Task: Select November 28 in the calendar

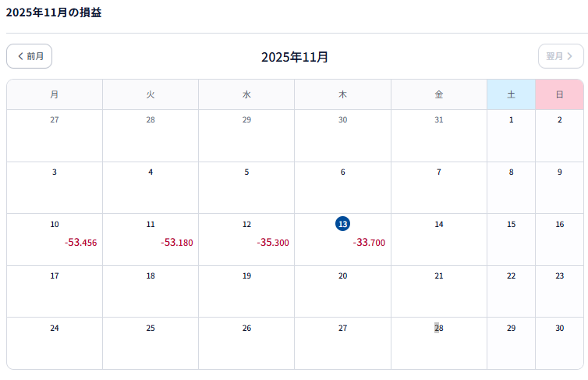Action: click(438, 342)
